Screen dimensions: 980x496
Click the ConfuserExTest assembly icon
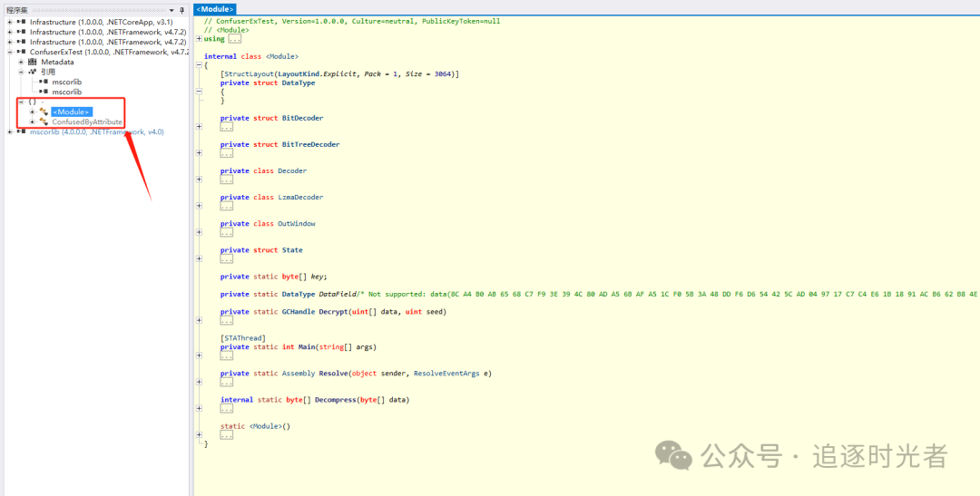(21, 52)
